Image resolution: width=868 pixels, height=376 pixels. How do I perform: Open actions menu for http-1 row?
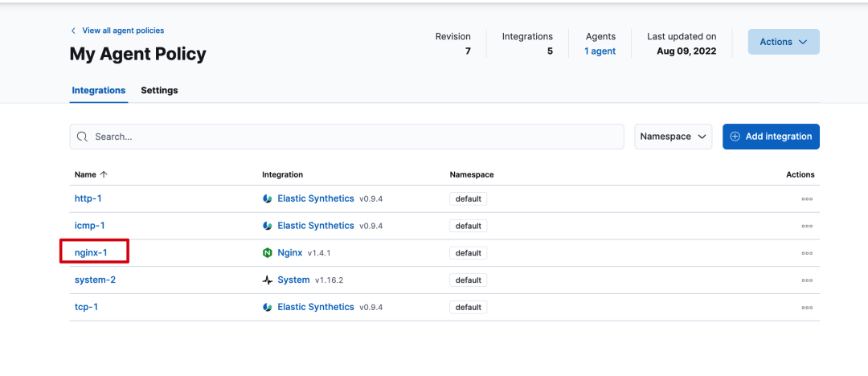(807, 199)
